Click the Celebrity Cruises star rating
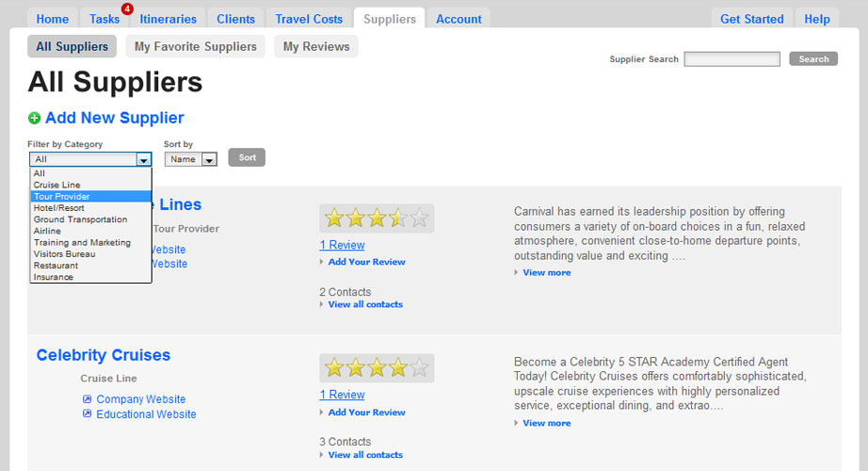 [x=377, y=368]
